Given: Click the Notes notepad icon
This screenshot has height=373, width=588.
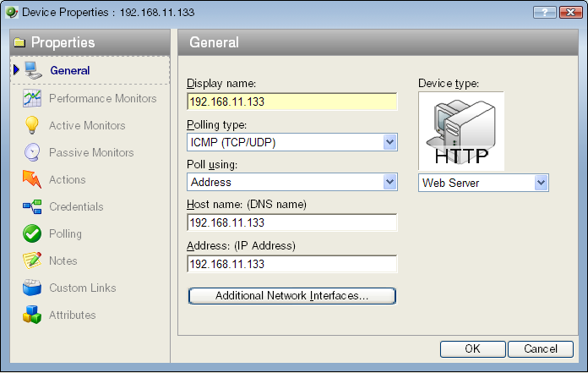Looking at the screenshot, I should click(32, 261).
